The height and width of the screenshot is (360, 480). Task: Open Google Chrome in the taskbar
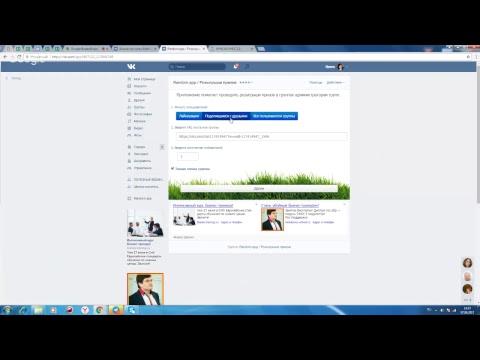tap(100, 310)
